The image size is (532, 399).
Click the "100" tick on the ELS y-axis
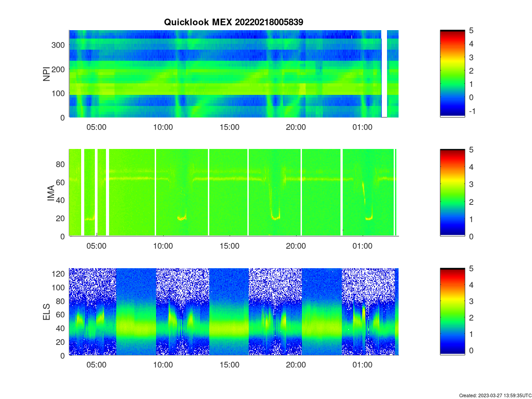click(x=59, y=288)
